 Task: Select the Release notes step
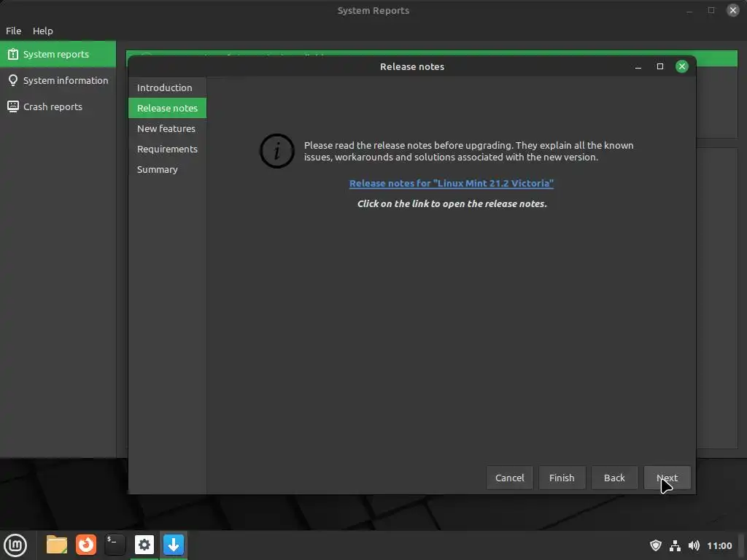point(167,108)
